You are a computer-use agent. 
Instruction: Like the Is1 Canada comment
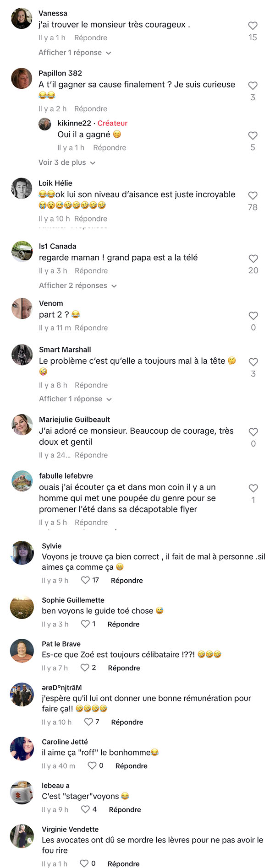tap(253, 259)
